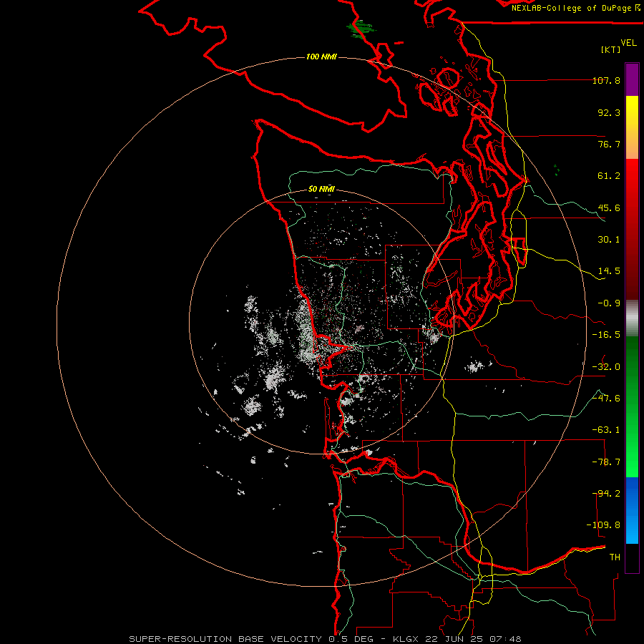Click the [KT] units label
This screenshot has height=644, width=644.
611,49
